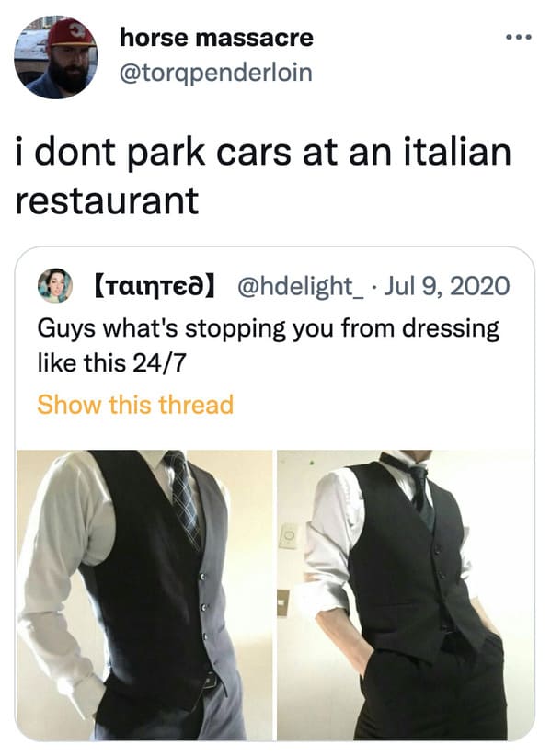Click the plaid tie in the left photo
This screenshot has width=551, height=756.
coord(183,499)
